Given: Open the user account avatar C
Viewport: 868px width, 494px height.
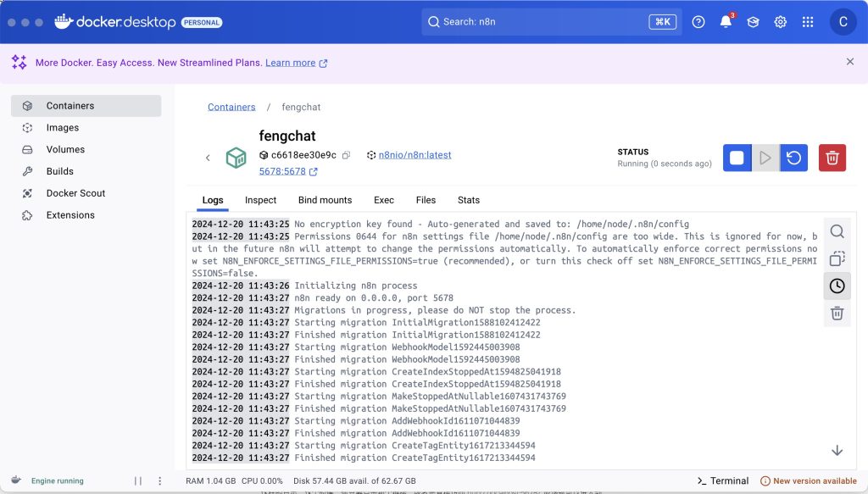Looking at the screenshot, I should [843, 22].
